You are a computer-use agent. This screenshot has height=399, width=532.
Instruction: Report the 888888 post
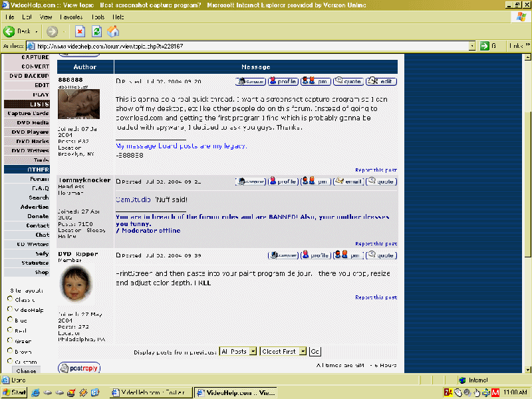tap(376, 170)
